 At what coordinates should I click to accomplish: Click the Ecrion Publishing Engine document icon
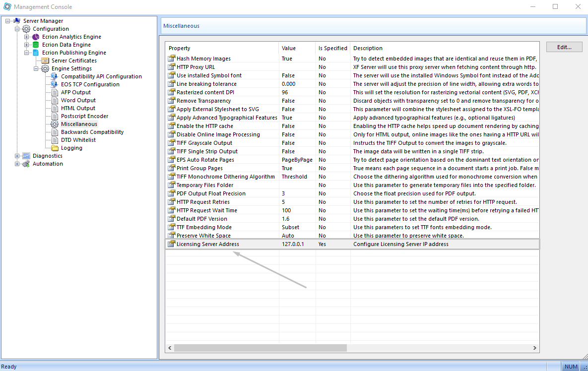[36, 53]
